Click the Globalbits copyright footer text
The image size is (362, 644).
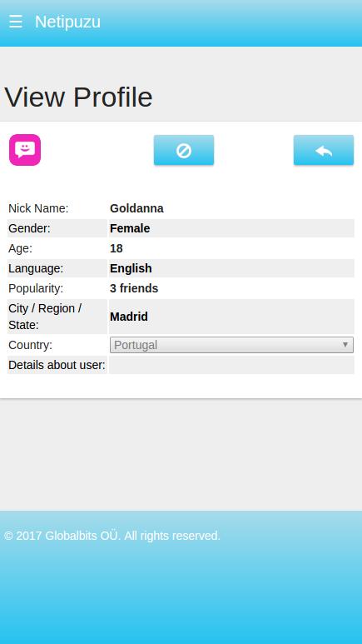112,536
